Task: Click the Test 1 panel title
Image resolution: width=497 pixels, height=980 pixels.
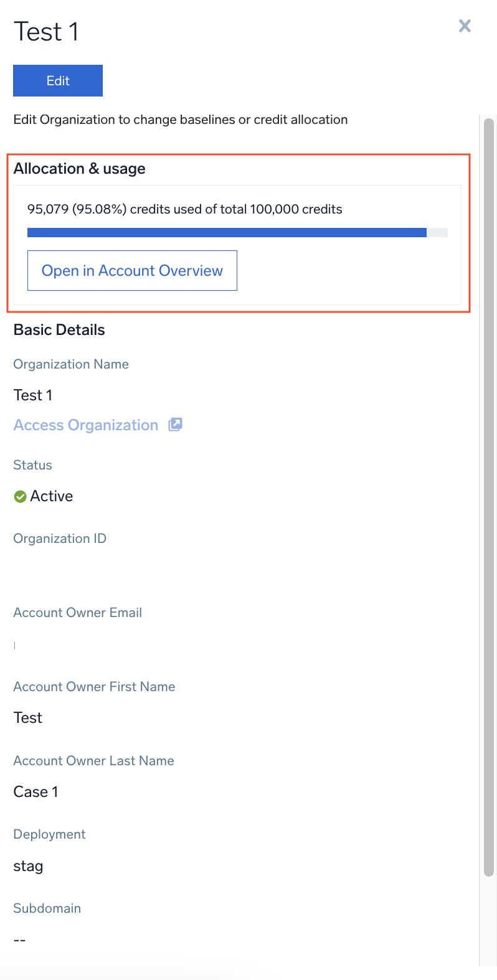Action: (x=46, y=32)
